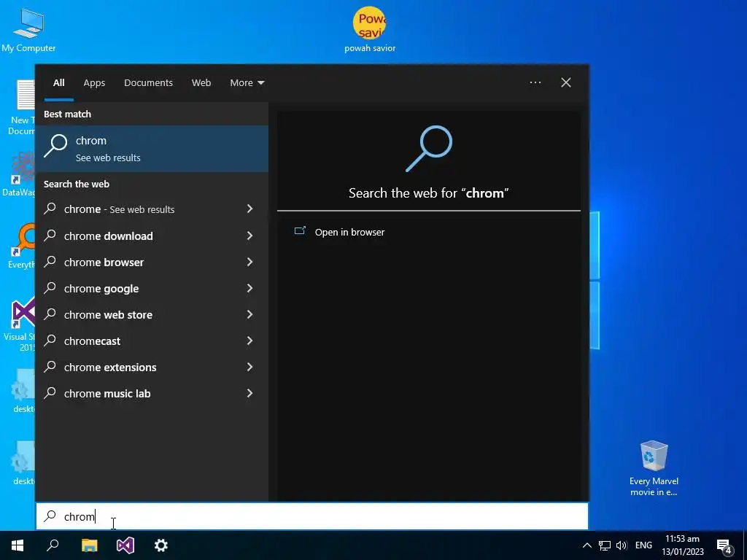Viewport: 747px width, 560px height.
Task: Switch to the All search tab
Action: [x=58, y=83]
